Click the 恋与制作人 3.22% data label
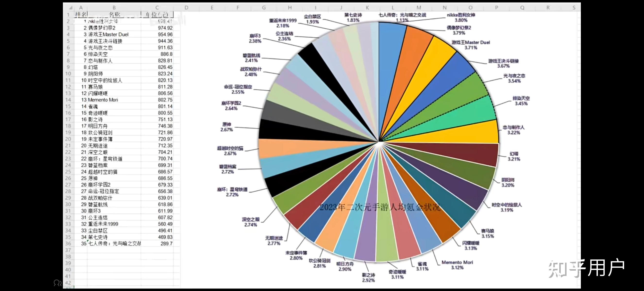Viewport: 644px width, 291px height. 514,130
